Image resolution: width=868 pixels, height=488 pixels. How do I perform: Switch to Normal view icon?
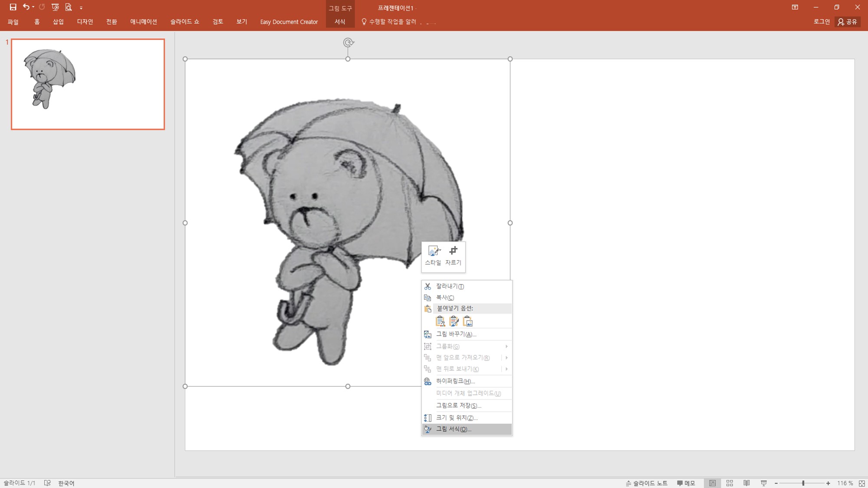[x=712, y=483]
